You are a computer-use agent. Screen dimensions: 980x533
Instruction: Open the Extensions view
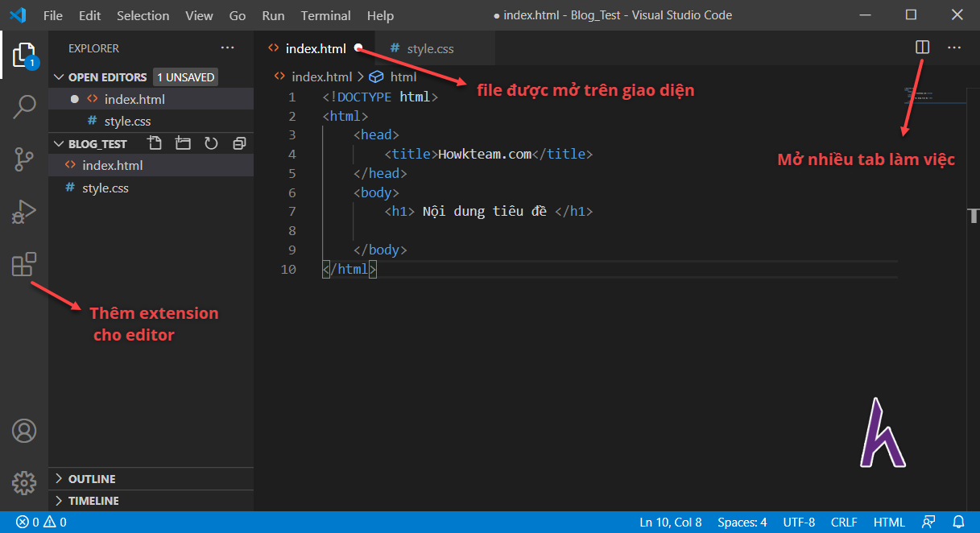pos(24,265)
